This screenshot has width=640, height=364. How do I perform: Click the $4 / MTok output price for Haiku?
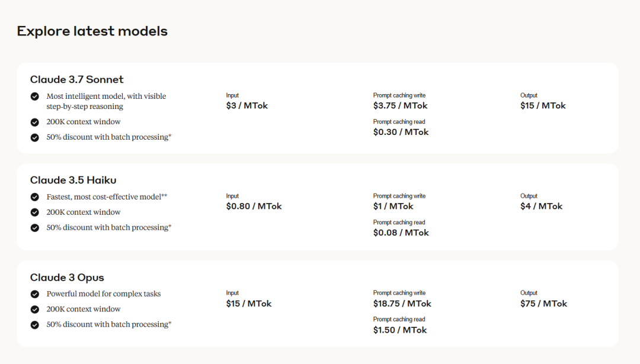542,206
